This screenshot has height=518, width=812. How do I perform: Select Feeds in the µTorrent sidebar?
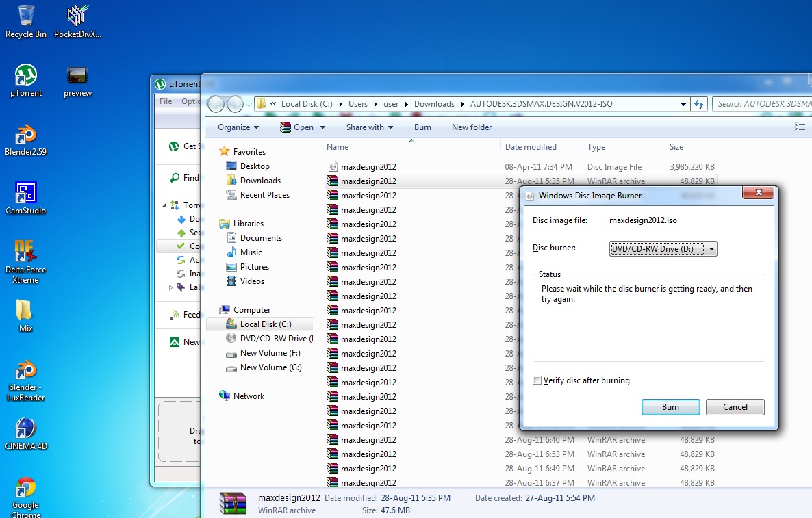184,315
